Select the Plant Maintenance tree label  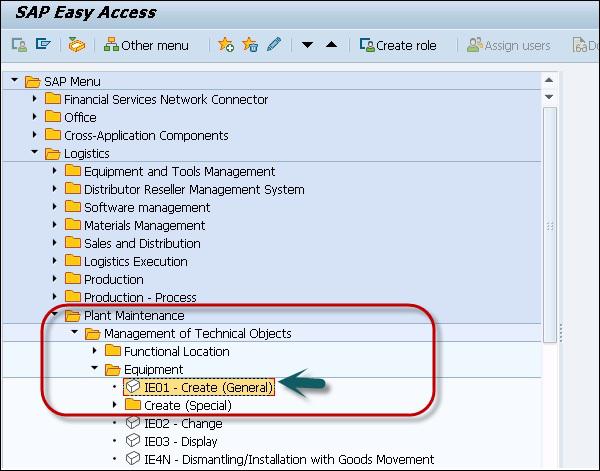[x=134, y=316]
